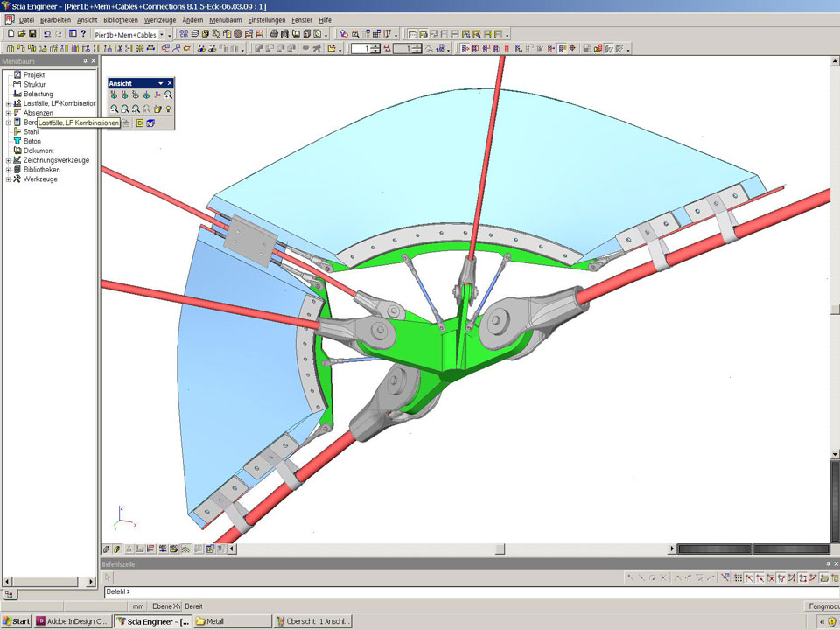Open the Pier1b+Mem+Cables project dropdown

(161, 34)
